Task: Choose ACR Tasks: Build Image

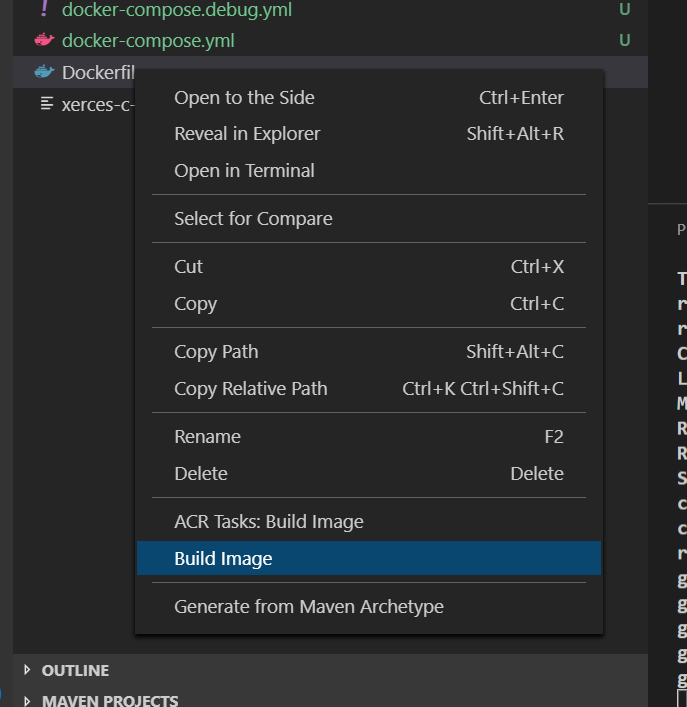Action: [268, 522]
